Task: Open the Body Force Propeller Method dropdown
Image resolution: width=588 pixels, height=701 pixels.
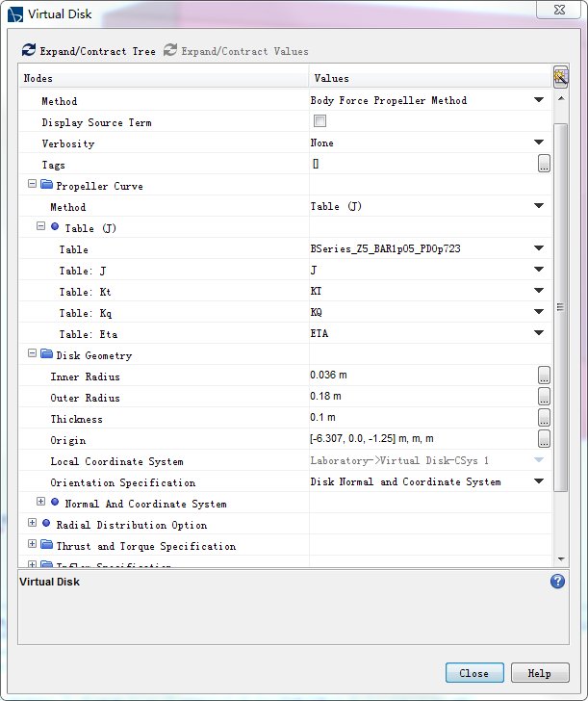Action: 539,101
